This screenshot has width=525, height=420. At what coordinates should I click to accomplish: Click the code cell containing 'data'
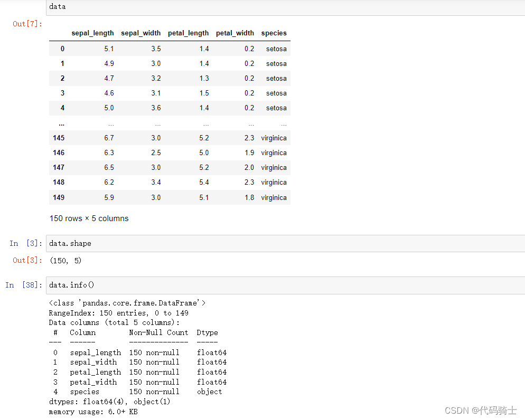285,7
